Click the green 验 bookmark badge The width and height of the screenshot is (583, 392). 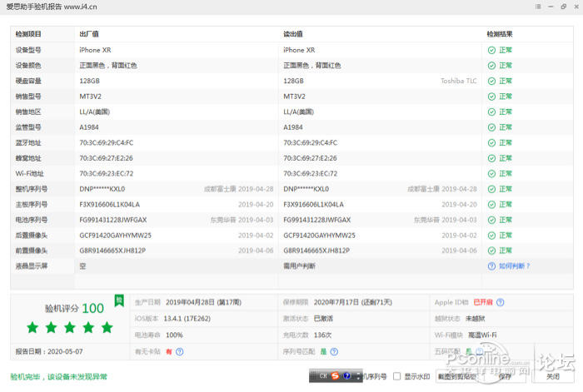[119, 300]
